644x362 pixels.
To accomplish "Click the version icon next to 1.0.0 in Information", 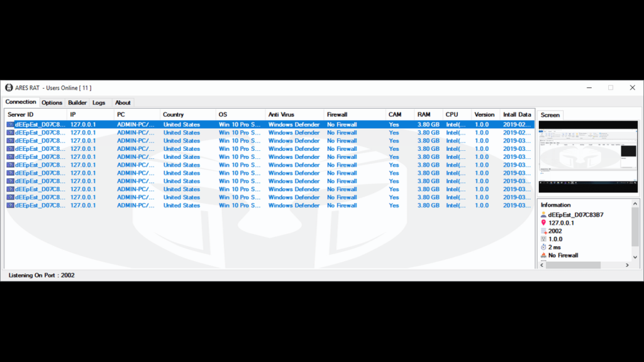I will coord(543,239).
